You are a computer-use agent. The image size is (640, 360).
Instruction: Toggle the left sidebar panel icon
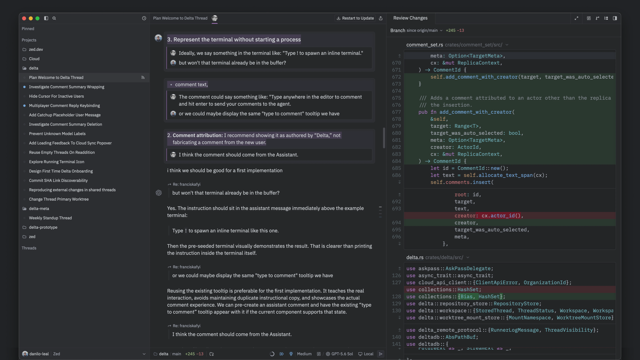[x=46, y=18]
